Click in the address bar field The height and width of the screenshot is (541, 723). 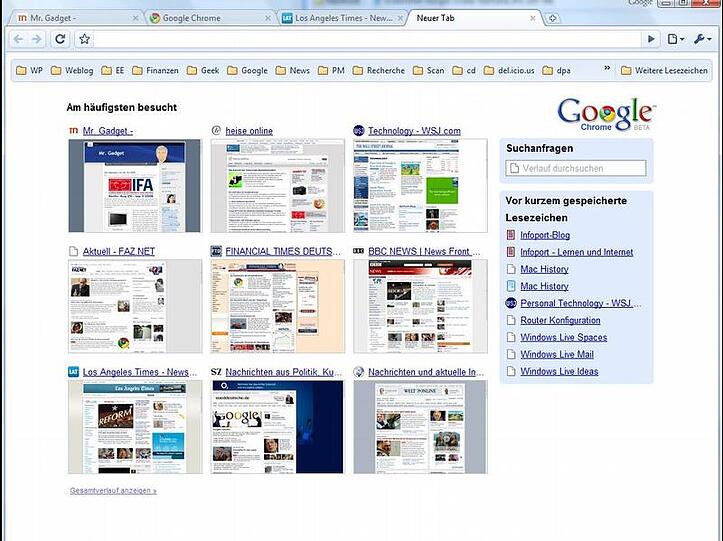click(x=367, y=39)
